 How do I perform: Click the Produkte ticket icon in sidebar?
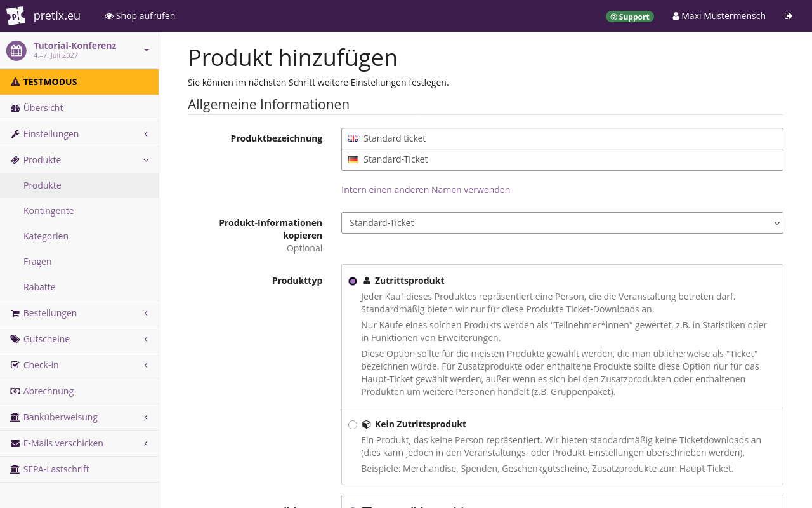tap(15, 160)
